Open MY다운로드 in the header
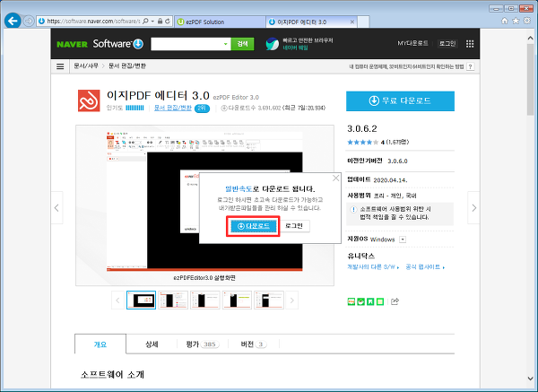 click(x=412, y=44)
